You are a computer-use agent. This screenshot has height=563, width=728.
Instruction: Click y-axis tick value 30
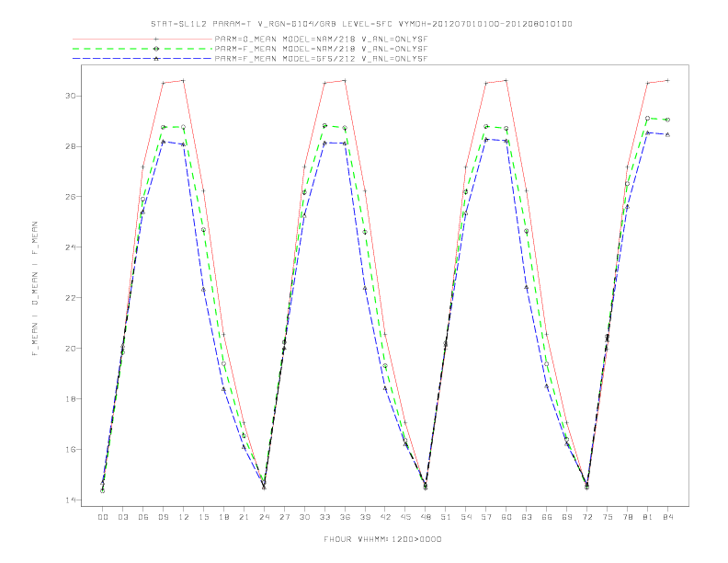tap(71, 96)
